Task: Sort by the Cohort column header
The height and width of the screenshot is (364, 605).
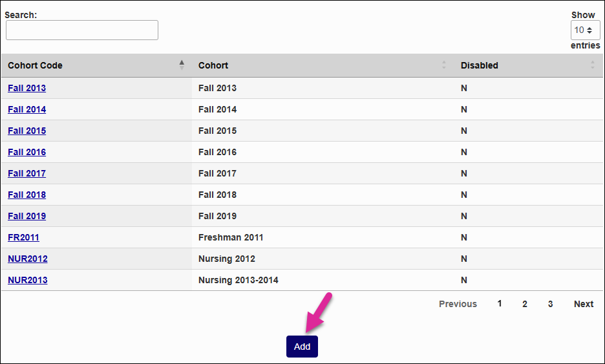Action: pyautogui.click(x=323, y=65)
